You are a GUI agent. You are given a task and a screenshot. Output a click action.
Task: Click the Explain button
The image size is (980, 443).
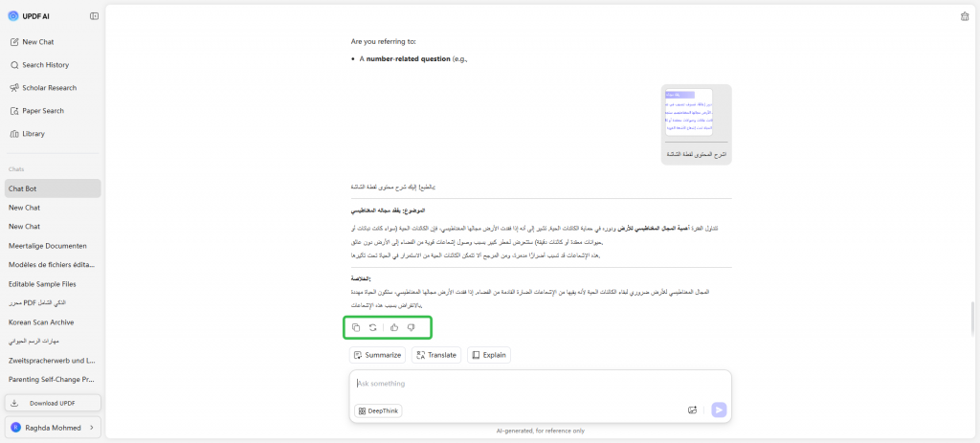click(x=489, y=355)
